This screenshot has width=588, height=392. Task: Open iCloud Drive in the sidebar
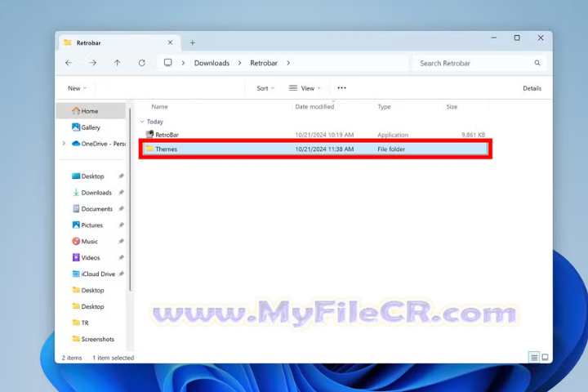tap(94, 274)
